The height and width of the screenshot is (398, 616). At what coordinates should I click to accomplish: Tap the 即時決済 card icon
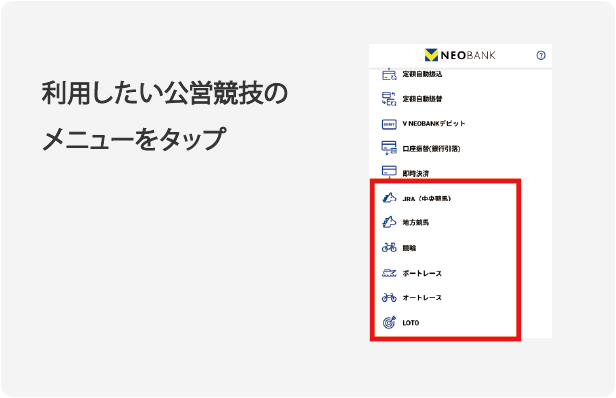coord(389,171)
